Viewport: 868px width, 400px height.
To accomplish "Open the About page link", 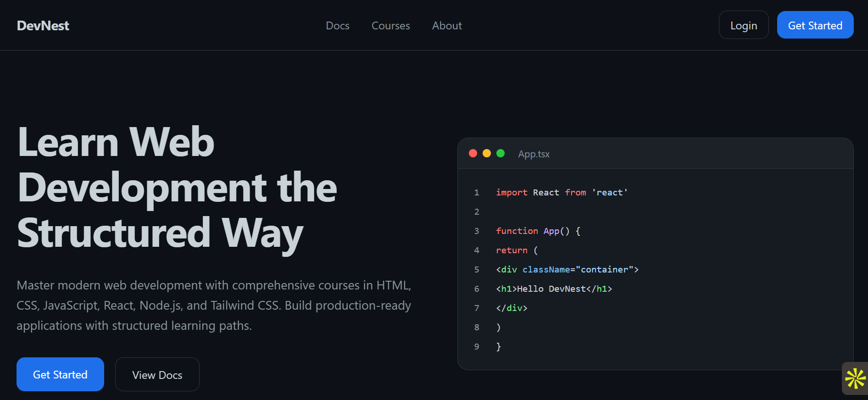I will (447, 26).
